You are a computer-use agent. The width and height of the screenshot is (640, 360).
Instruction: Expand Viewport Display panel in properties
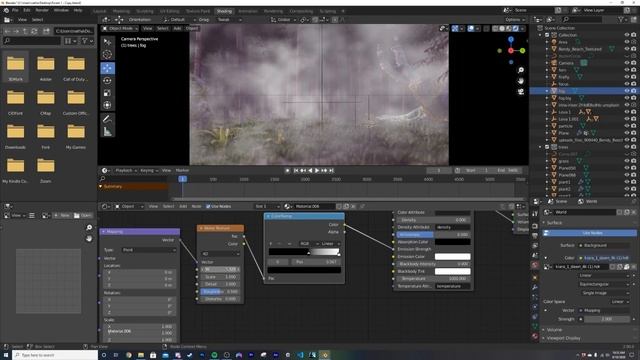click(x=563, y=338)
